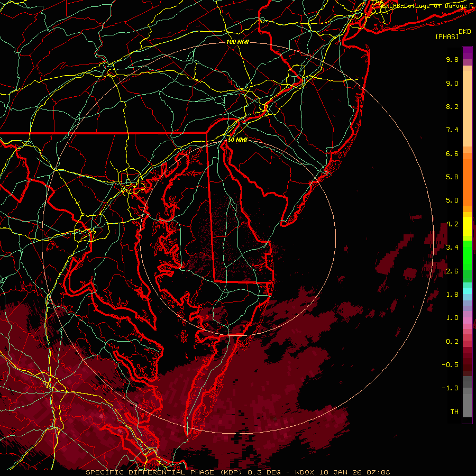Select the 2.6 legend value

tap(452, 271)
